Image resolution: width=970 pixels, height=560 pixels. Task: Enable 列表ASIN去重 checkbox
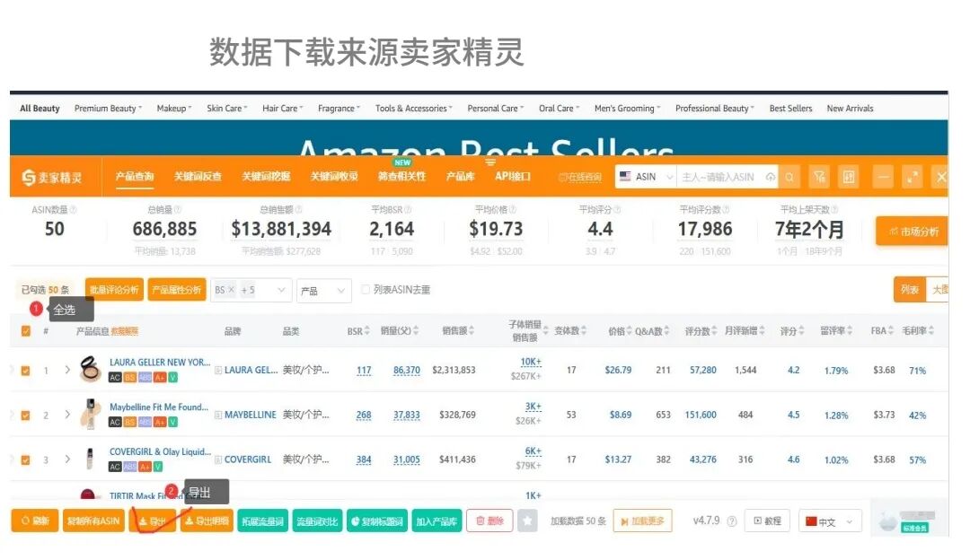click(x=366, y=289)
